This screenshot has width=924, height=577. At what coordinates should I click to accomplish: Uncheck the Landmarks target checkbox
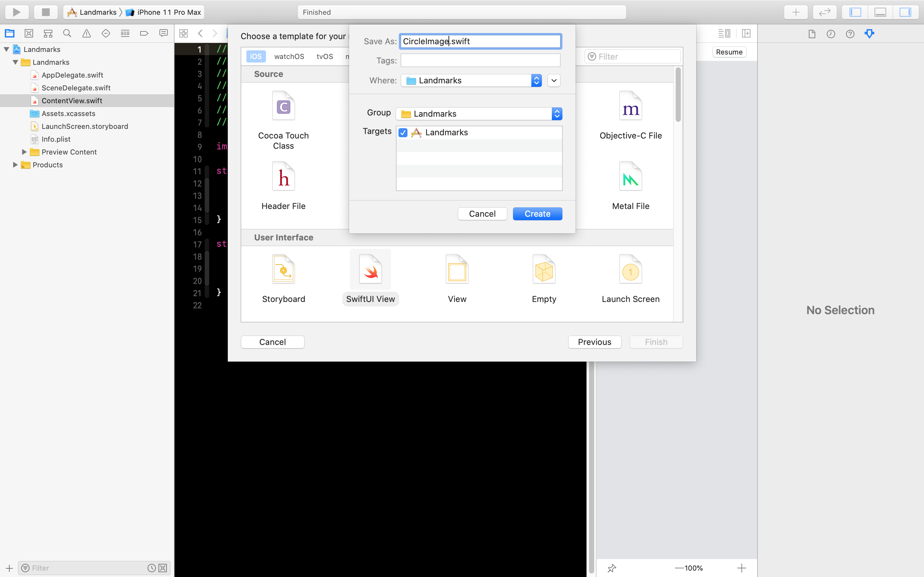point(403,132)
